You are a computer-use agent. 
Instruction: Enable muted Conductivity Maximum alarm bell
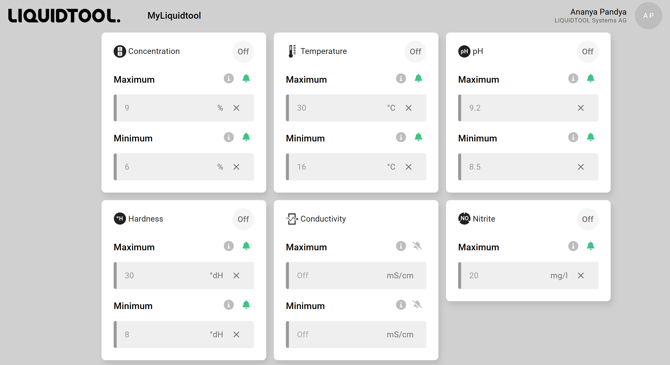coord(417,246)
